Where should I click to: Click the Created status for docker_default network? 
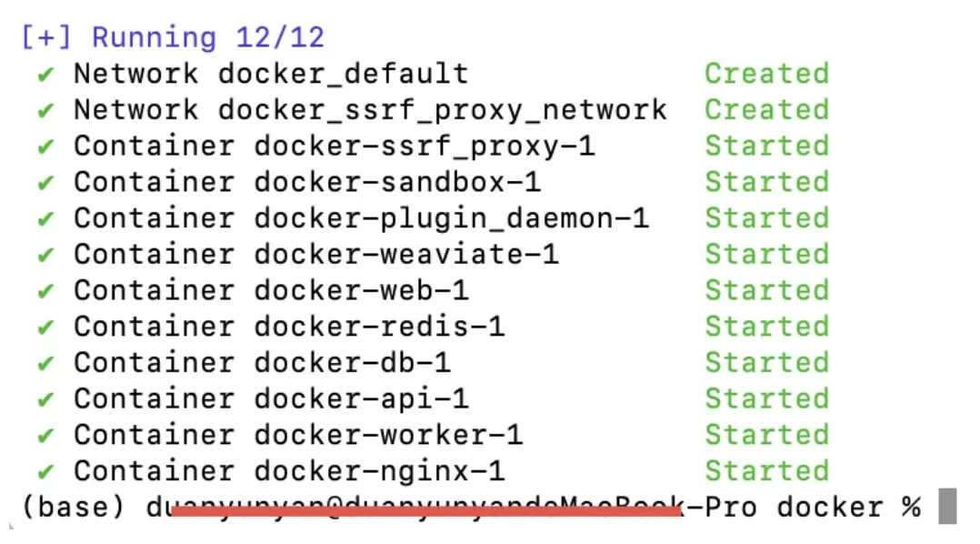pos(766,74)
